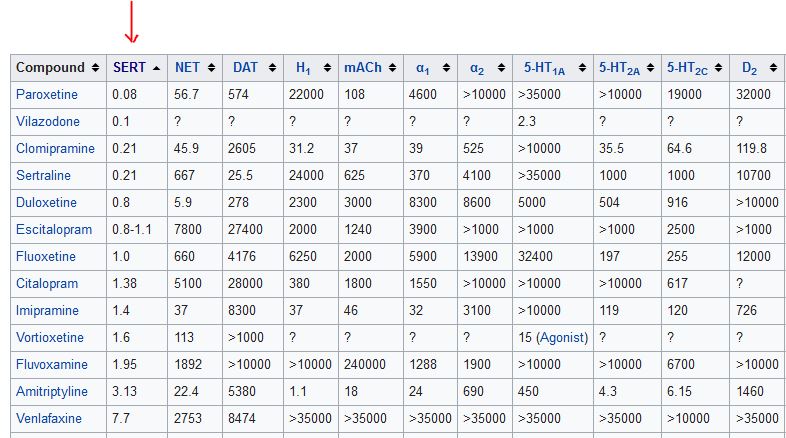
Task: Sort by α2 column arrows
Action: tap(501, 68)
